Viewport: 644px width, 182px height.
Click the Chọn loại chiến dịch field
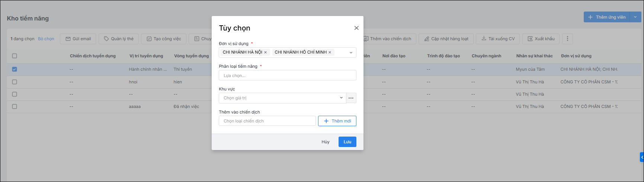(267, 121)
